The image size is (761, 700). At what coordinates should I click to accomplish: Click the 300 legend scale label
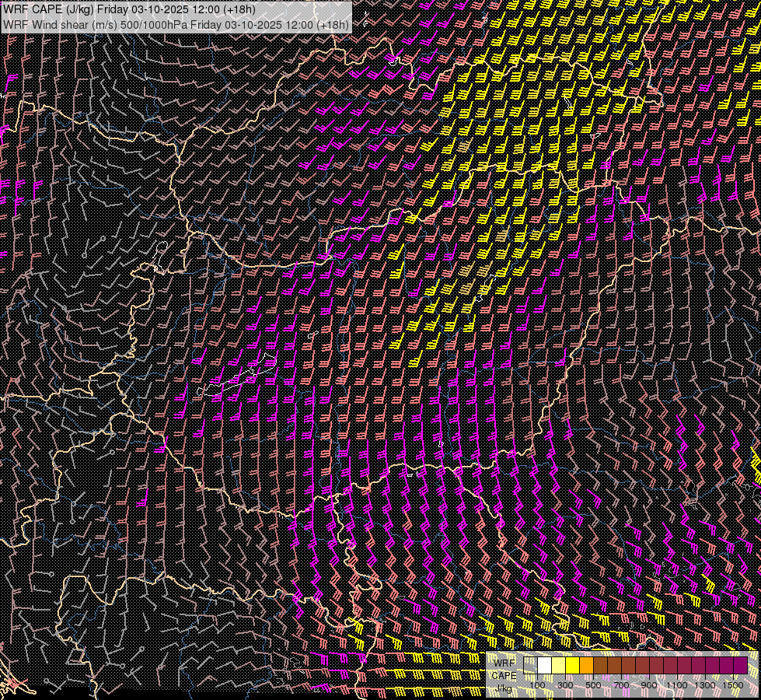[565, 685]
